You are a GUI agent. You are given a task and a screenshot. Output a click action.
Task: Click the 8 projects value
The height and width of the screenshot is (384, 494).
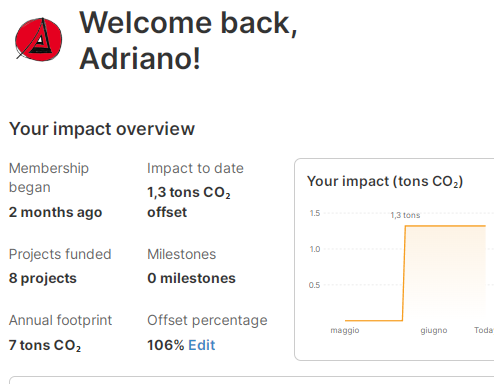43,279
